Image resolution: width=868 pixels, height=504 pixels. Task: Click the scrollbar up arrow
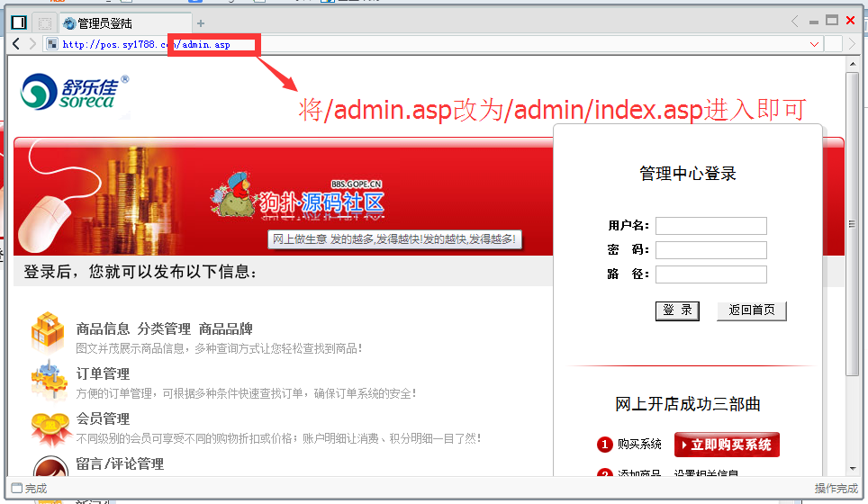coord(853,64)
